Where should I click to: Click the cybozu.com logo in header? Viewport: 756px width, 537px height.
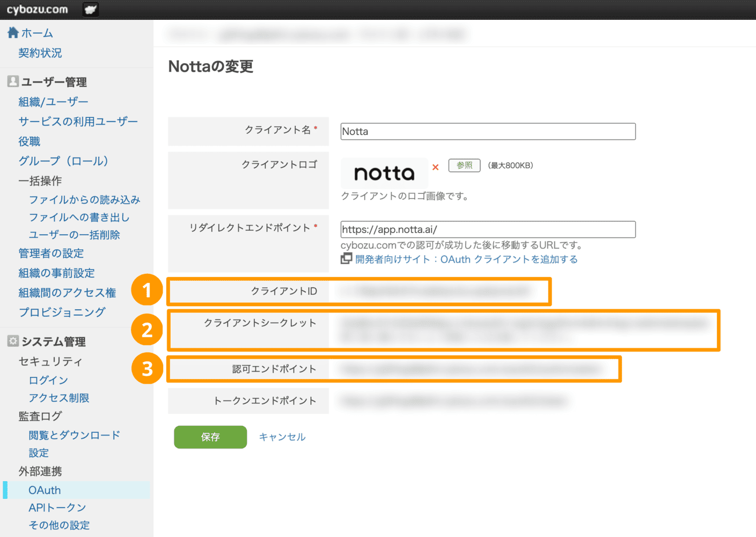coord(37,10)
